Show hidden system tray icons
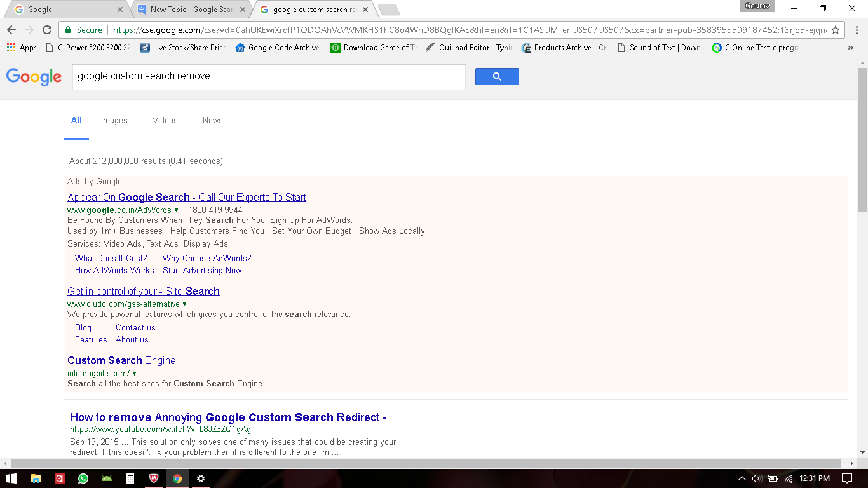This screenshot has width=868, height=488. [742, 478]
